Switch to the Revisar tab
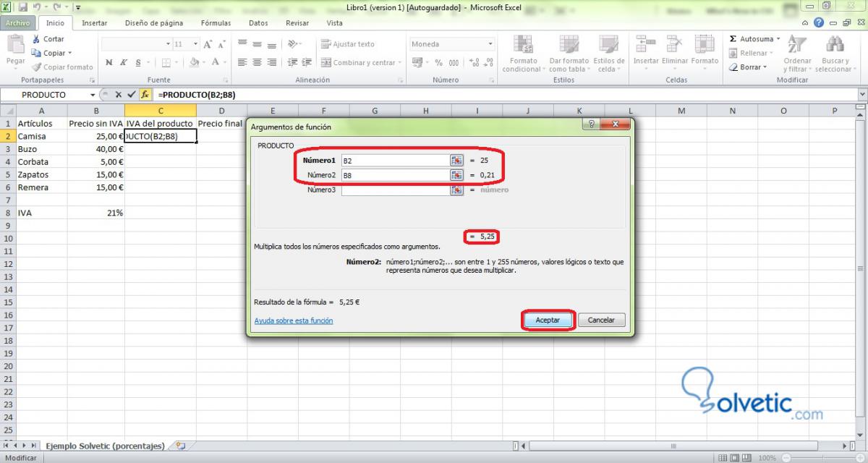 [297, 22]
